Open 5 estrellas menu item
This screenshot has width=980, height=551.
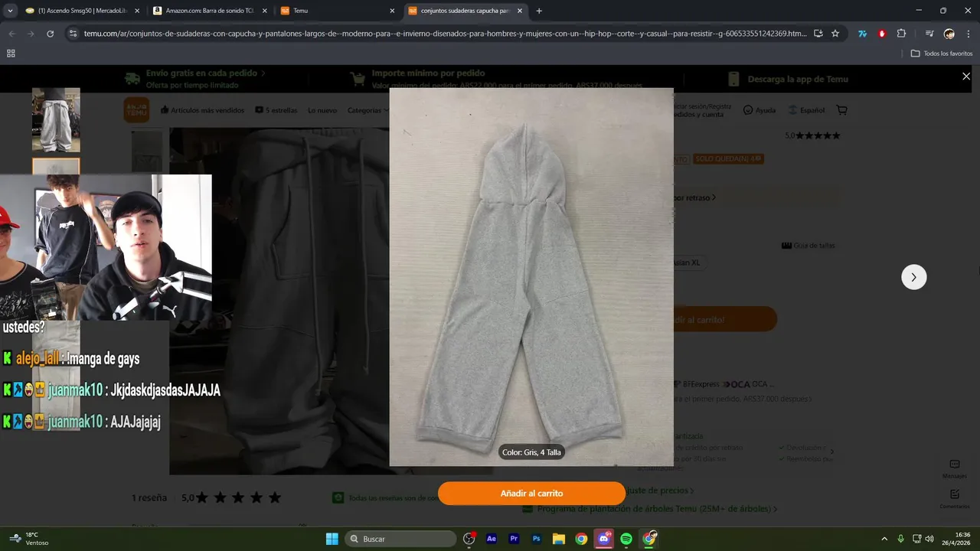point(276,110)
